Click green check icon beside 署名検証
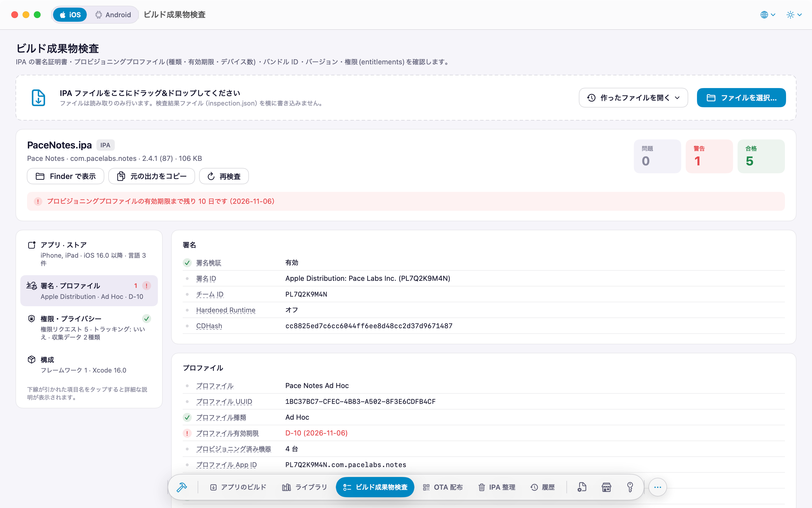The height and width of the screenshot is (508, 812). (x=187, y=263)
